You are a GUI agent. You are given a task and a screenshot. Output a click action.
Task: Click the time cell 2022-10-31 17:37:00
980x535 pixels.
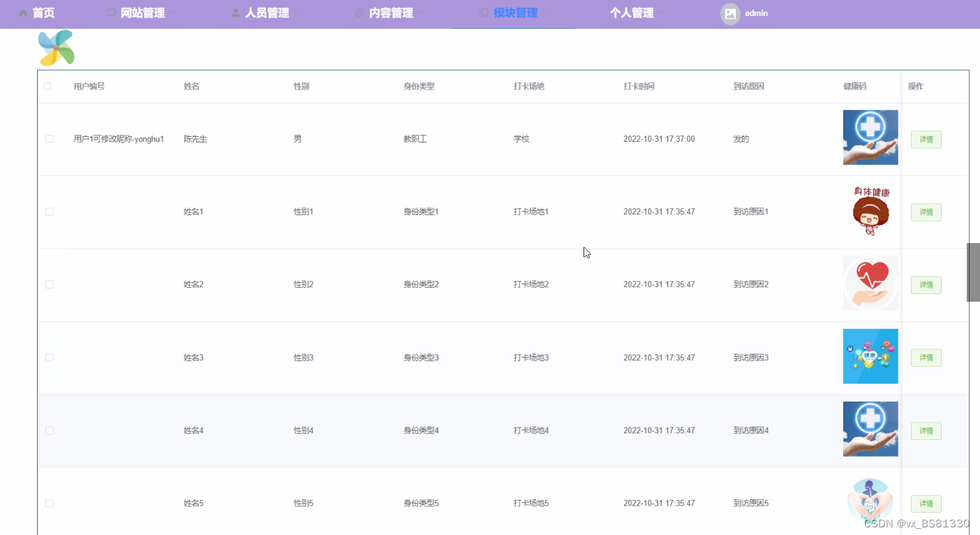click(x=659, y=139)
